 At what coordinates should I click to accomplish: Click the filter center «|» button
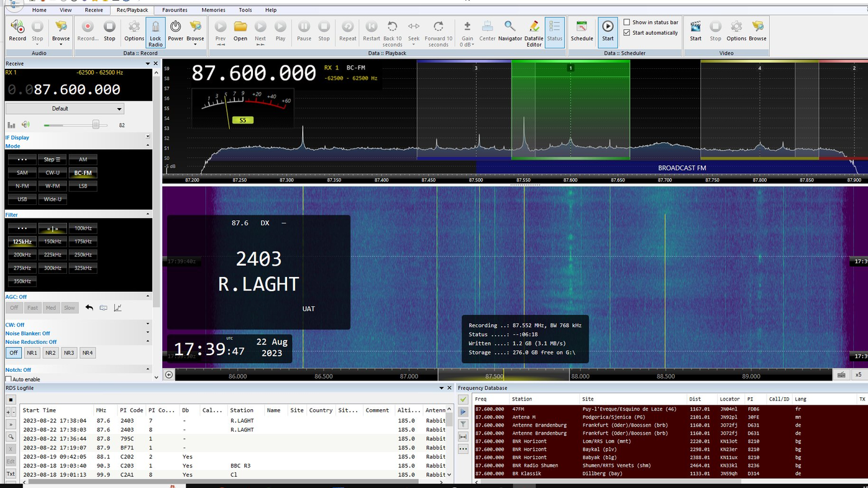click(x=53, y=228)
